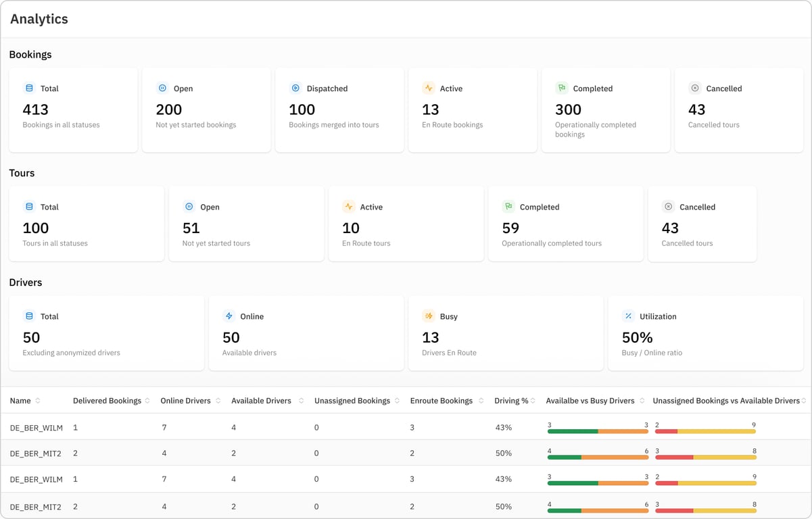Sort by Driving % column
The width and height of the screenshot is (812, 519).
[x=533, y=401]
